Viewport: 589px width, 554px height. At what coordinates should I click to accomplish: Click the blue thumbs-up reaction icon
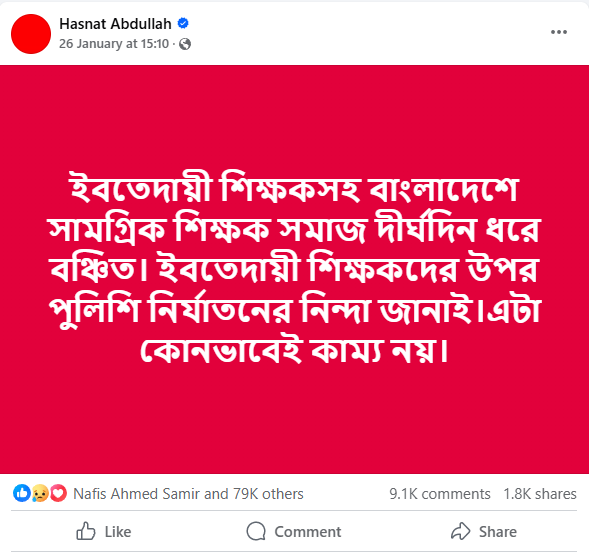[x=22, y=493]
